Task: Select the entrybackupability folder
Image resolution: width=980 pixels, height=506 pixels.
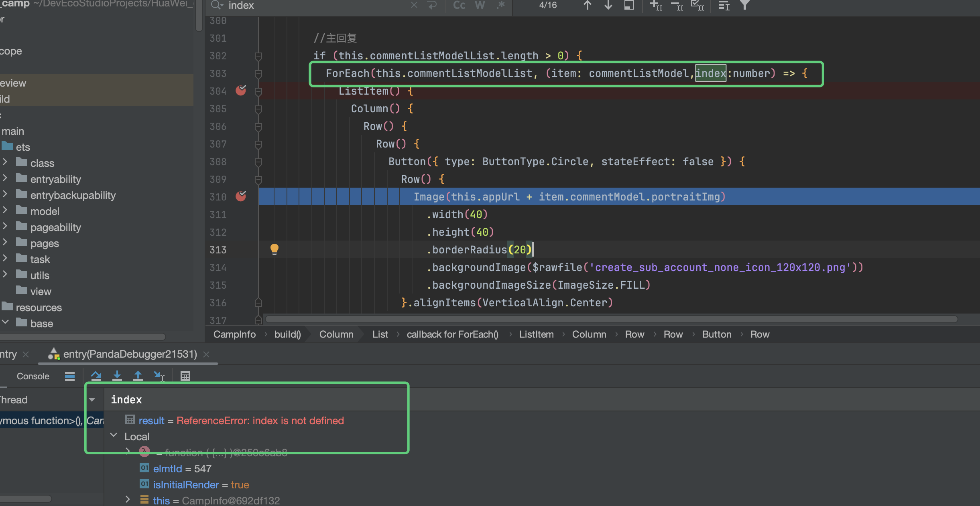Action: click(73, 195)
